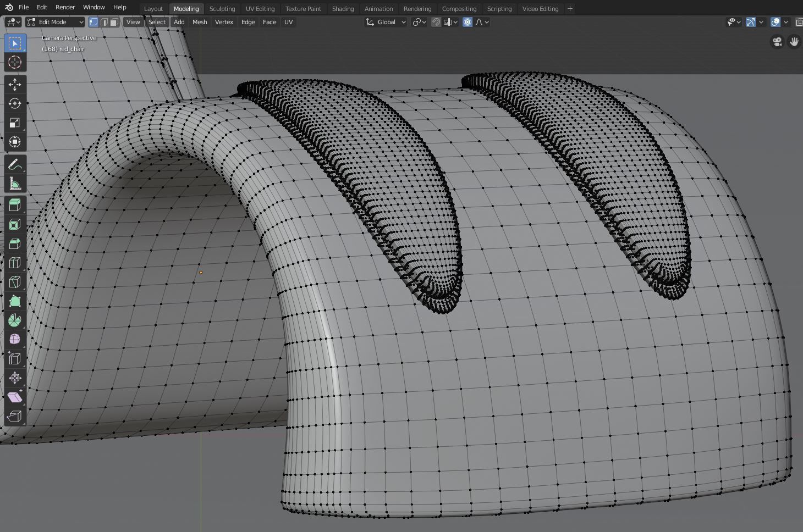This screenshot has width=803, height=532.
Task: Choose the Knife tool
Action: click(x=15, y=282)
